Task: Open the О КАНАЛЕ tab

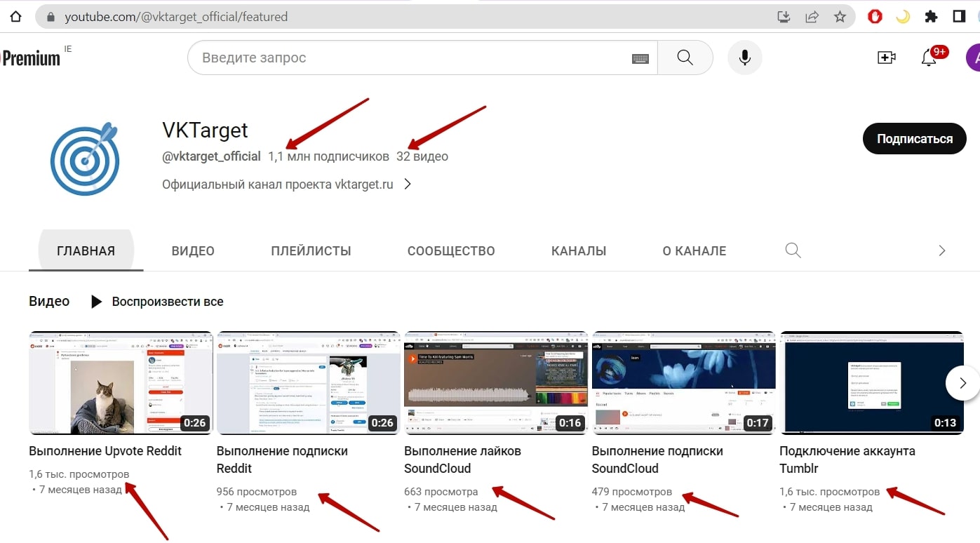Action: [694, 251]
